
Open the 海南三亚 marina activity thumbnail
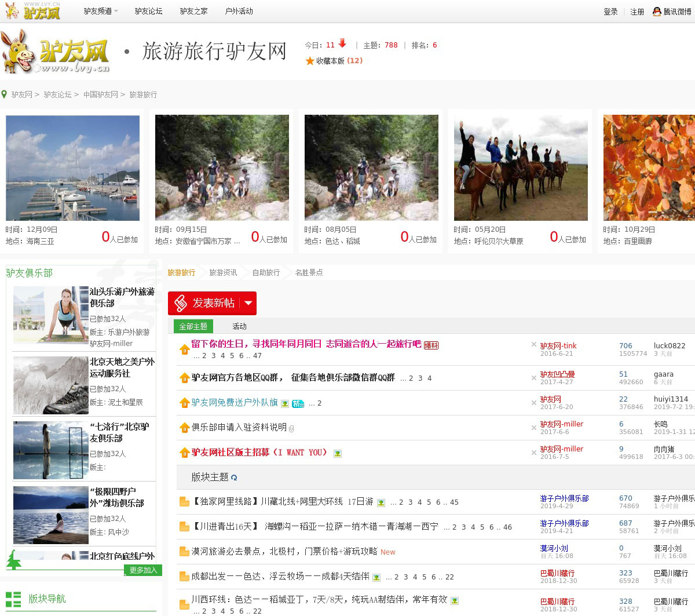click(x=72, y=167)
